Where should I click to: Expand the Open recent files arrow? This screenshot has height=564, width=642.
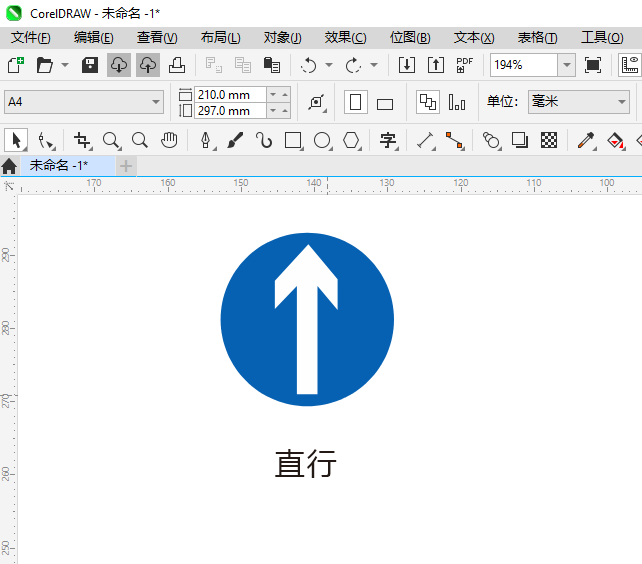(x=65, y=65)
